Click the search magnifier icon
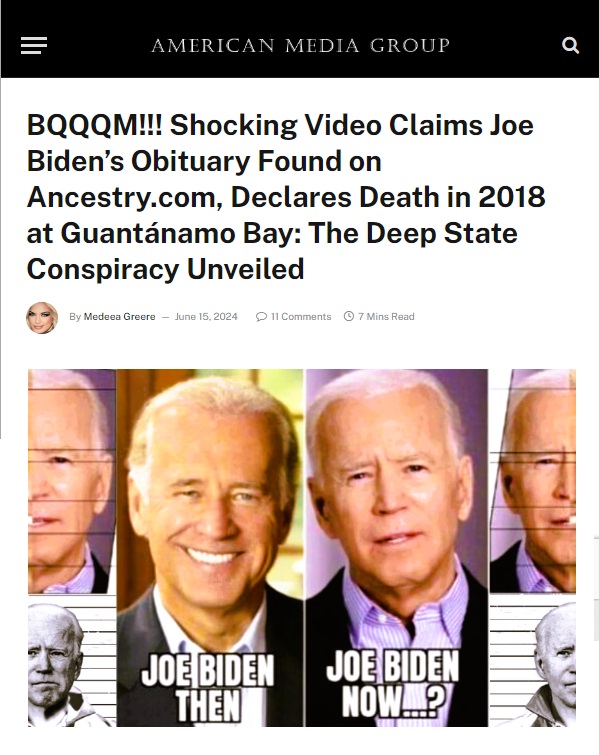The width and height of the screenshot is (599, 755). click(570, 45)
